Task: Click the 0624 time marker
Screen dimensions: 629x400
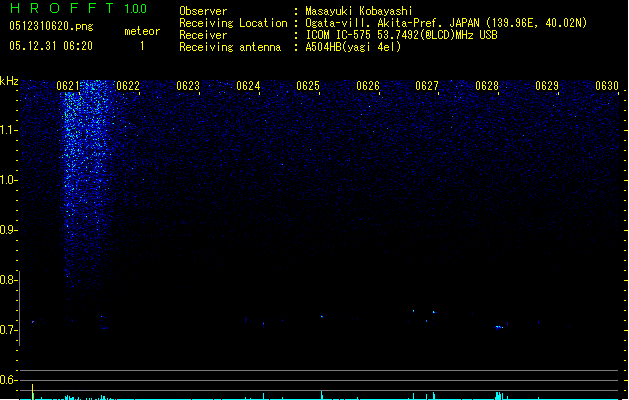Action: click(x=248, y=86)
